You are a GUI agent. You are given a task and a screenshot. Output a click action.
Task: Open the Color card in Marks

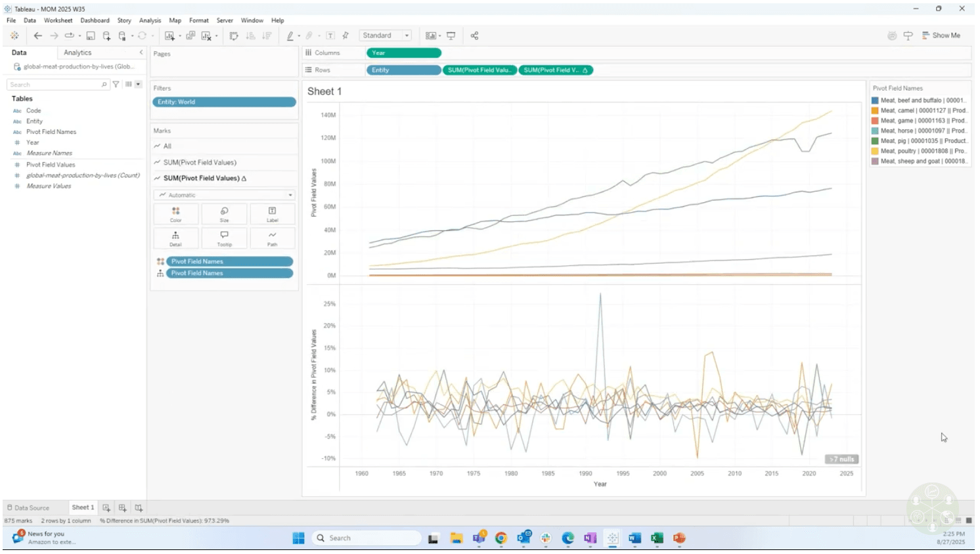pos(176,214)
